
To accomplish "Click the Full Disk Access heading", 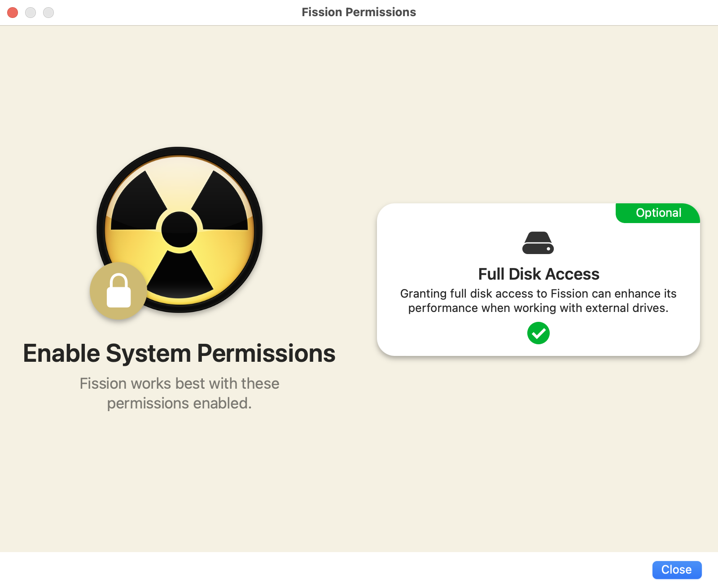I will (538, 274).
